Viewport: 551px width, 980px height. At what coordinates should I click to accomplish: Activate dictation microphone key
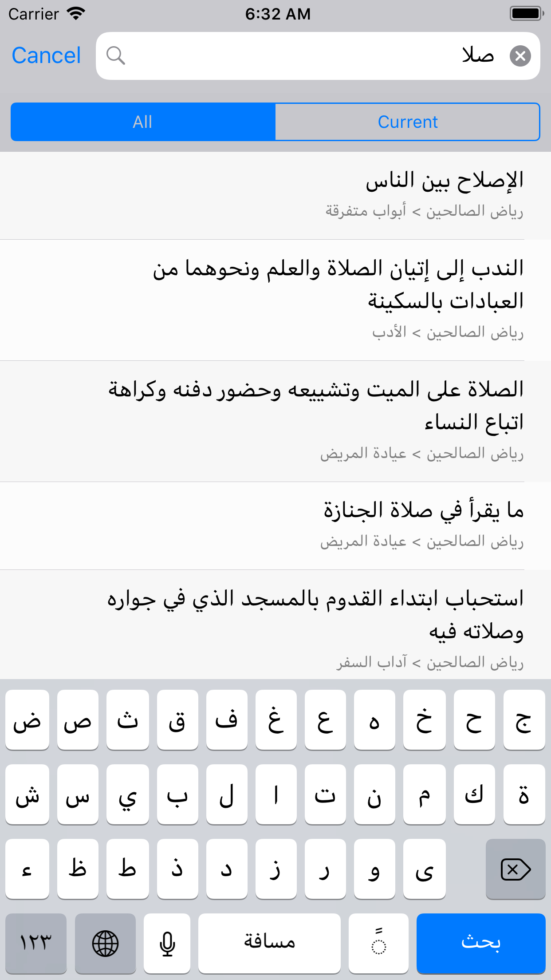167,943
